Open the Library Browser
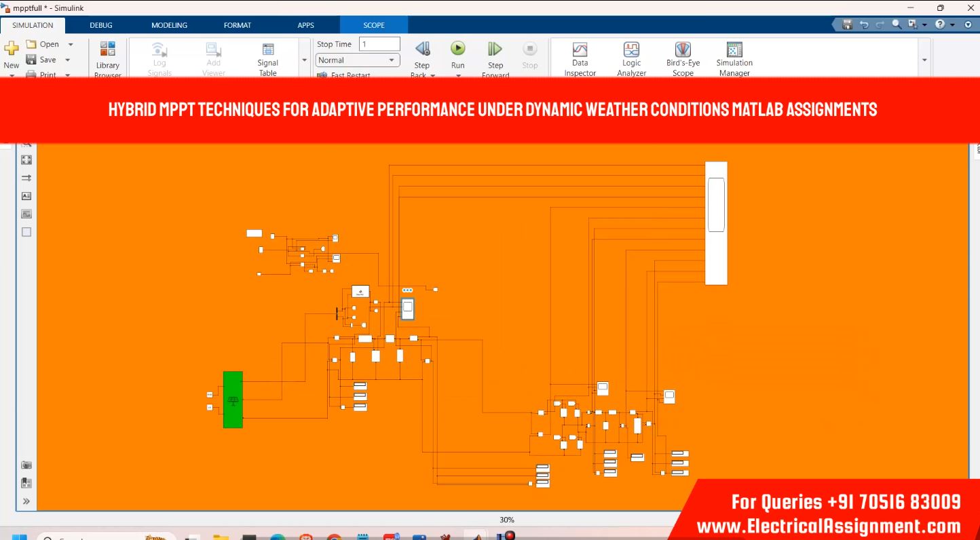Image resolution: width=980 pixels, height=540 pixels. [107, 50]
